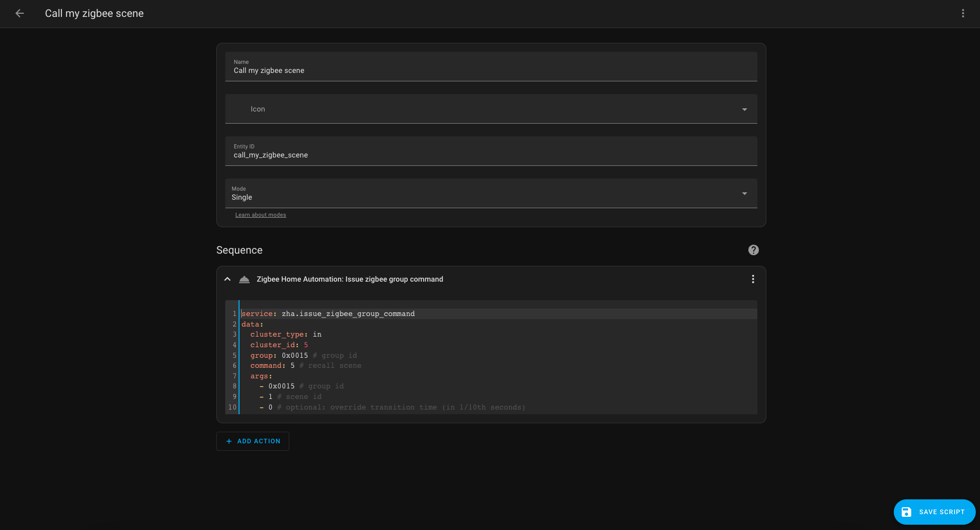Select the cluster_id value 5 in YAML
Viewport: 980px width, 530px height.
click(x=306, y=345)
